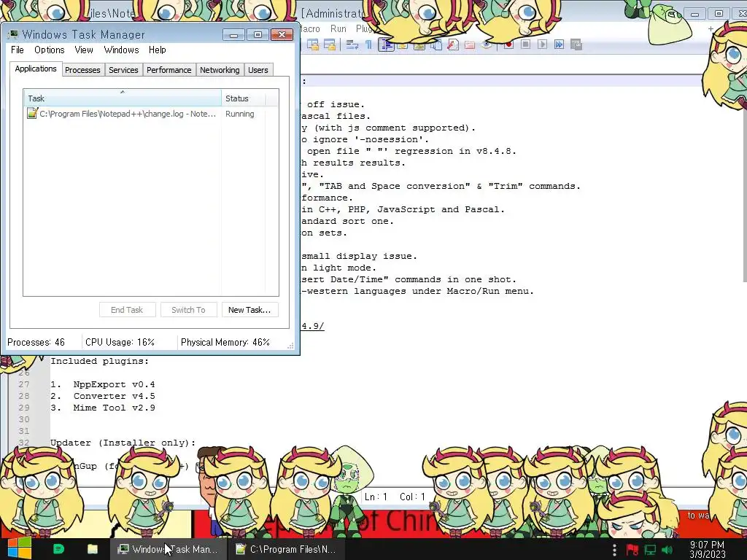This screenshot has height=560, width=747.
Task: Open the Macro menu in Notepad++
Action: click(x=311, y=28)
